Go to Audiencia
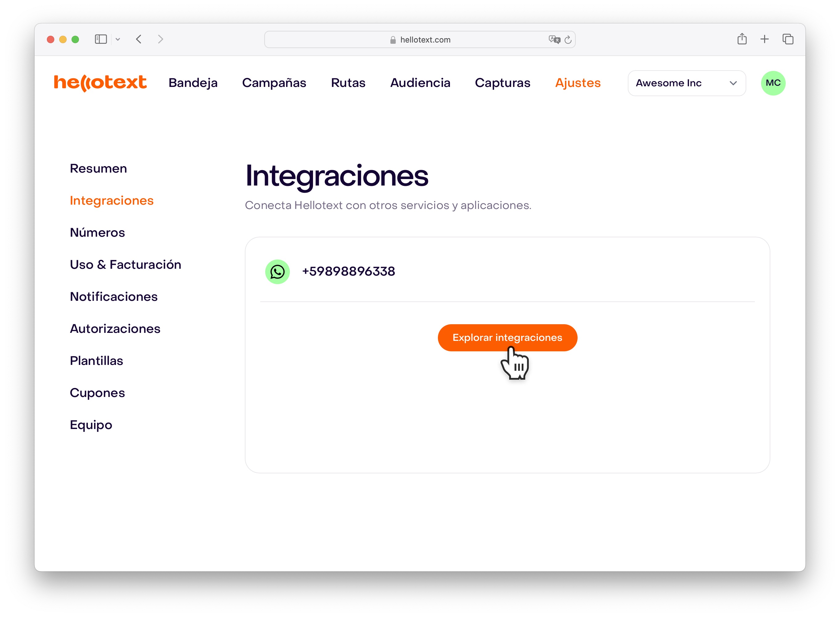The height and width of the screenshot is (617, 840). (420, 83)
